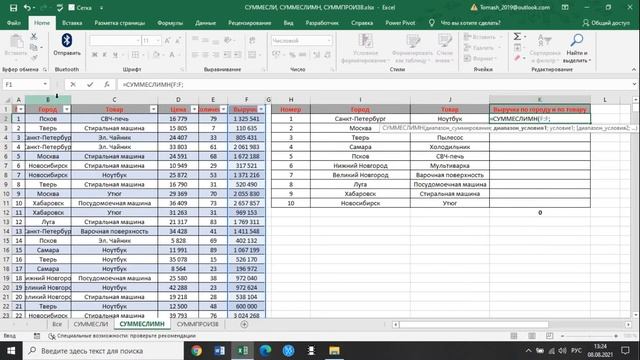
Task: Open Find and Select magnifier
Action: pyautogui.click(x=576, y=40)
